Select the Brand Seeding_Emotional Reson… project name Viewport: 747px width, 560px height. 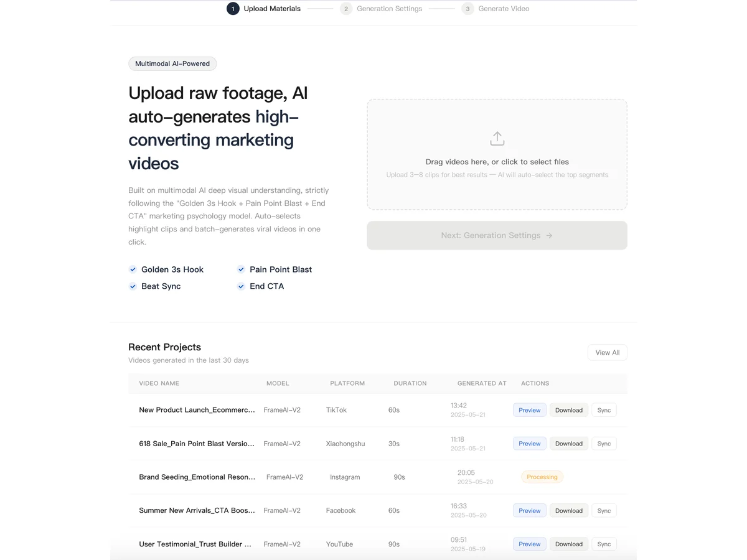tap(197, 477)
